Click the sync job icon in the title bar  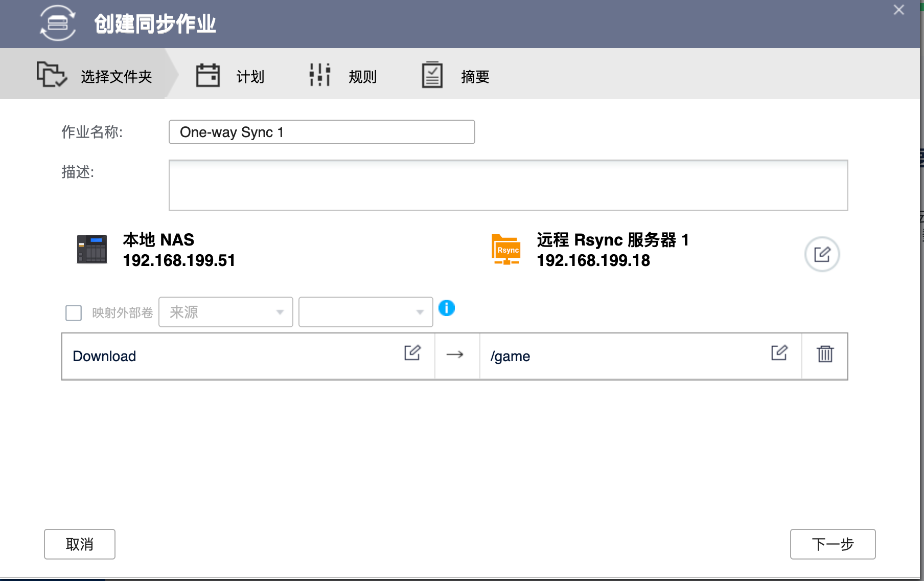[x=57, y=24]
